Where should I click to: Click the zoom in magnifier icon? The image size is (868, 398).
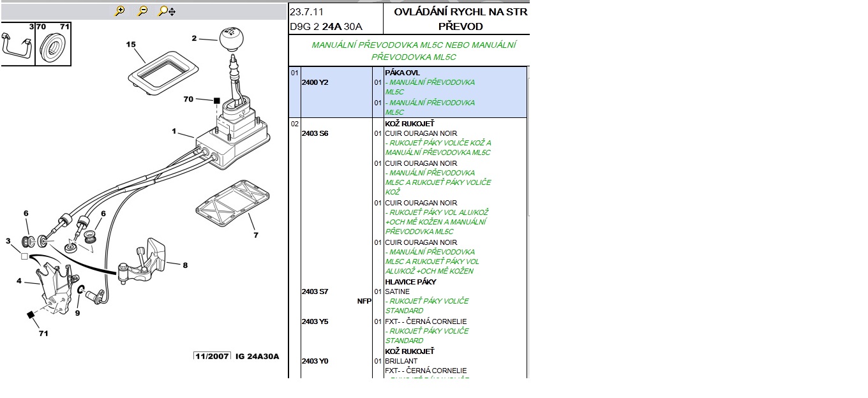pos(119,11)
